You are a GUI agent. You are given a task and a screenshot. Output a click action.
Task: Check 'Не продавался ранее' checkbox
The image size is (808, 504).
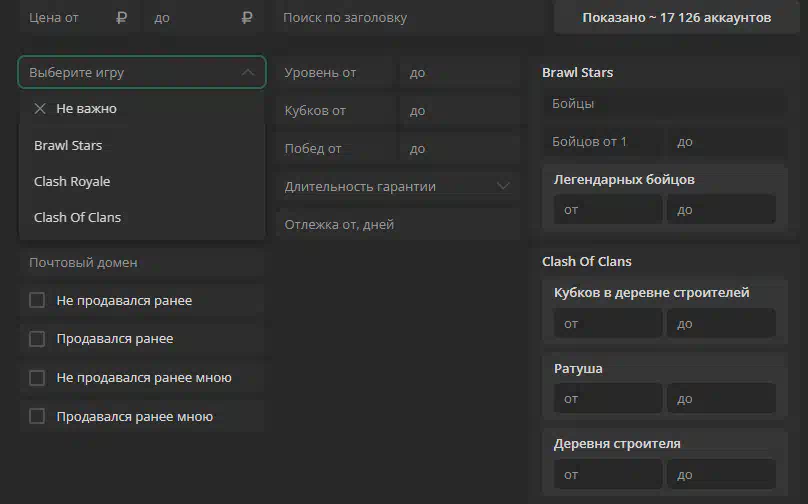click(37, 300)
